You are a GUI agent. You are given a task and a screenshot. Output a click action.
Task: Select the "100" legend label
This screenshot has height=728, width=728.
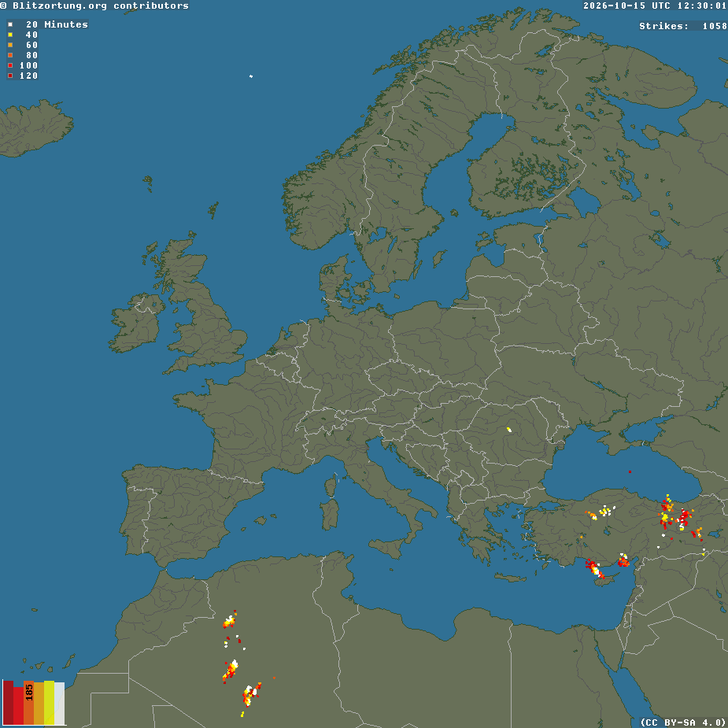point(28,65)
